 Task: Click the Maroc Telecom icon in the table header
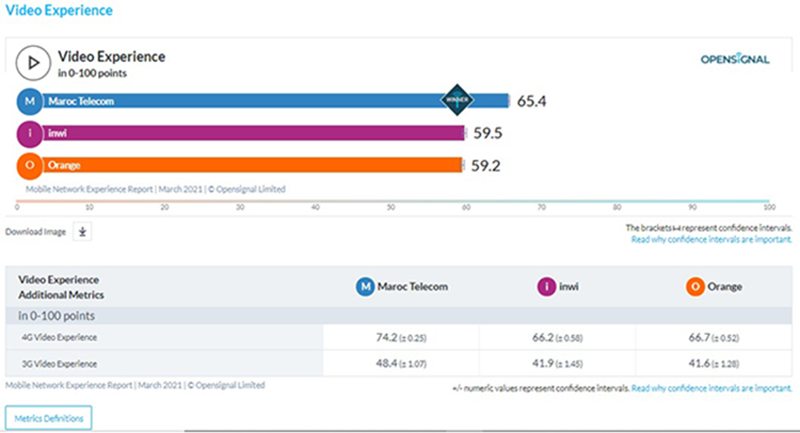point(366,287)
